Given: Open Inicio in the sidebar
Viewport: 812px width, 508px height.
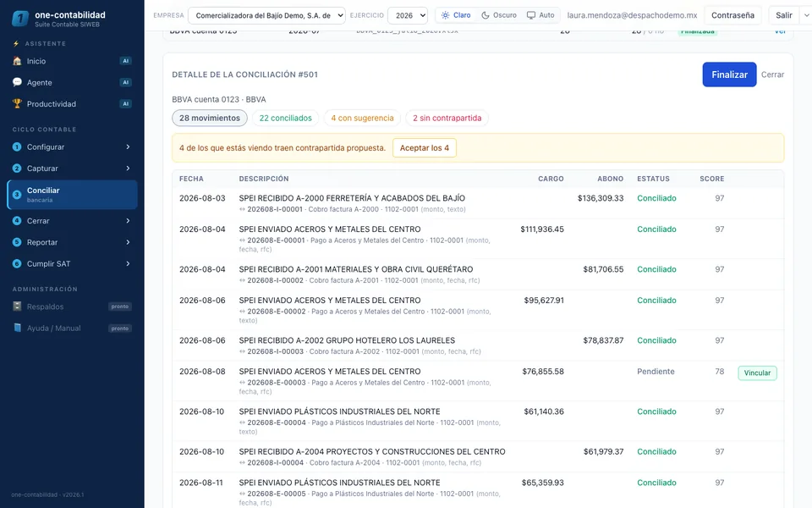Looking at the screenshot, I should 72,61.
